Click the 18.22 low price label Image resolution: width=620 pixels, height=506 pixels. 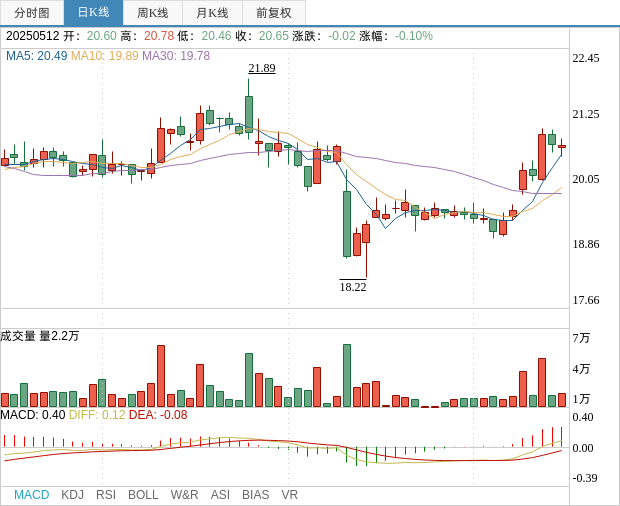point(353,287)
